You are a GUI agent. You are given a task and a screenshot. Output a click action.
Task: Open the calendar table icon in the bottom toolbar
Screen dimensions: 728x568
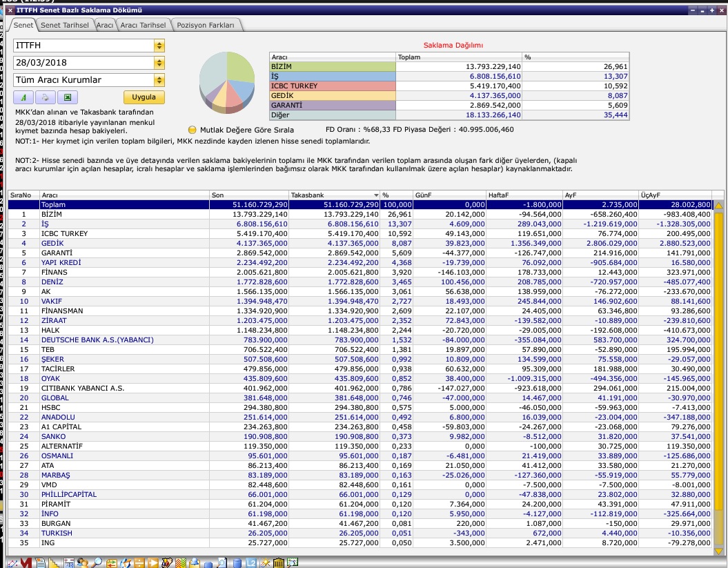click(x=69, y=563)
